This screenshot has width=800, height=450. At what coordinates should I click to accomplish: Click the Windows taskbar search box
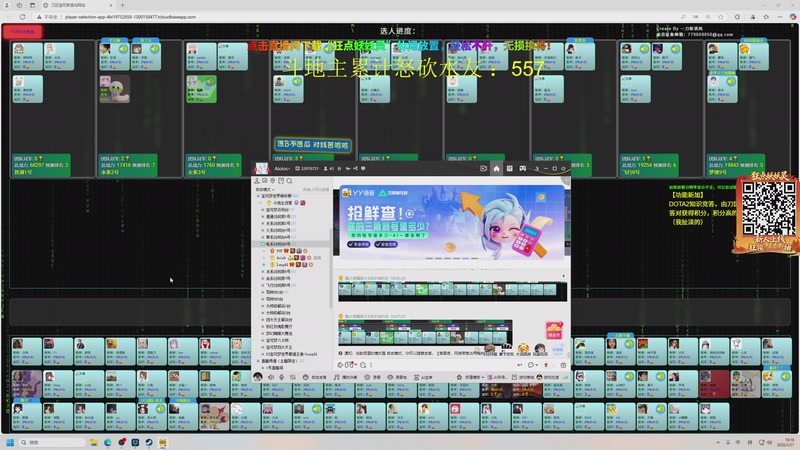(x=52, y=442)
